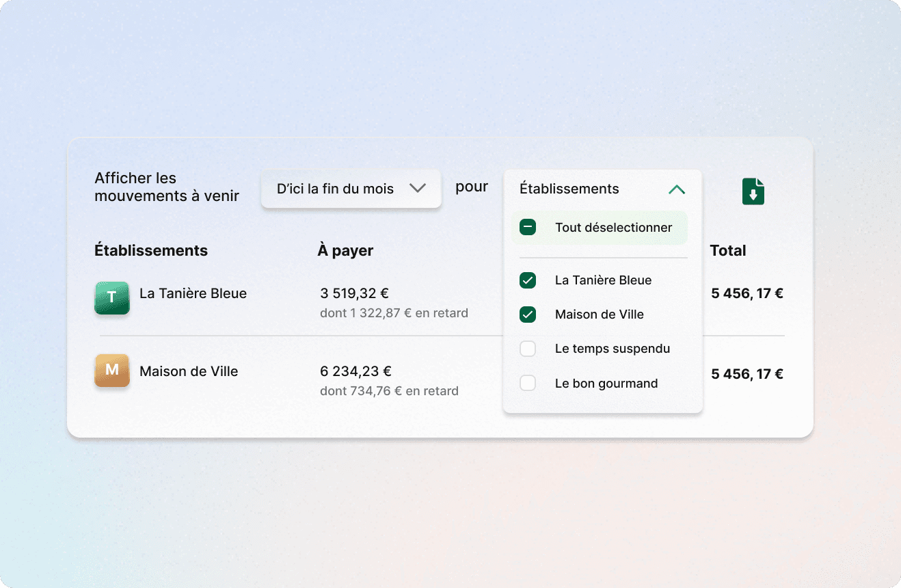The width and height of the screenshot is (901, 588).
Task: Click the Maison de Ville row name
Action: 189,371
